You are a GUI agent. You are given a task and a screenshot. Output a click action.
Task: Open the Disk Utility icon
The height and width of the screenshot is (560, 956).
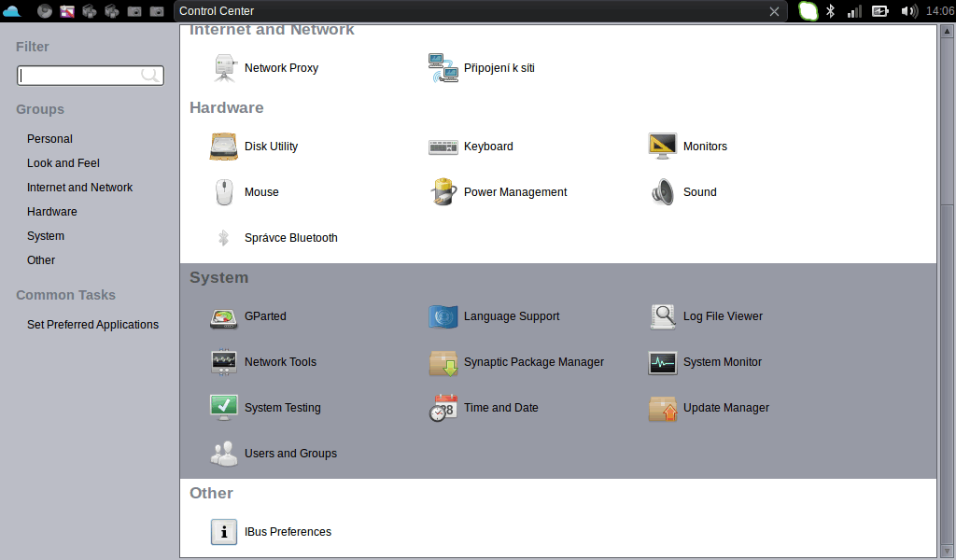pyautogui.click(x=224, y=147)
